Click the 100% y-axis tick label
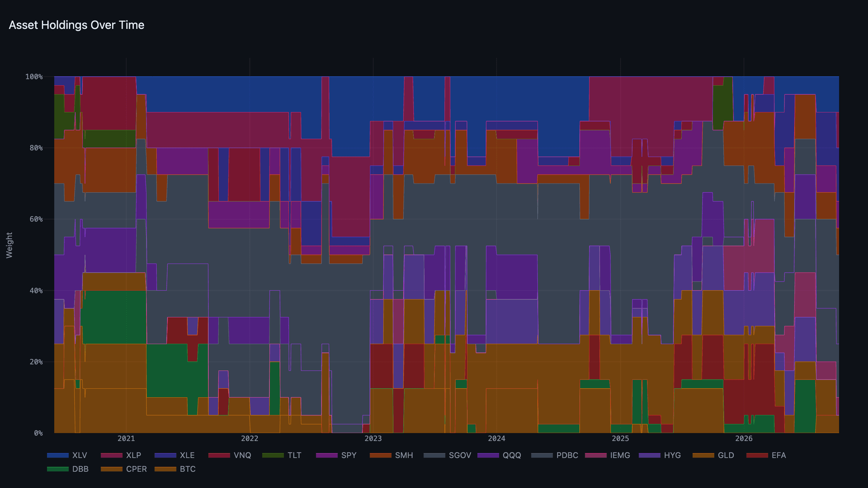The width and height of the screenshot is (868, 488). tap(34, 77)
